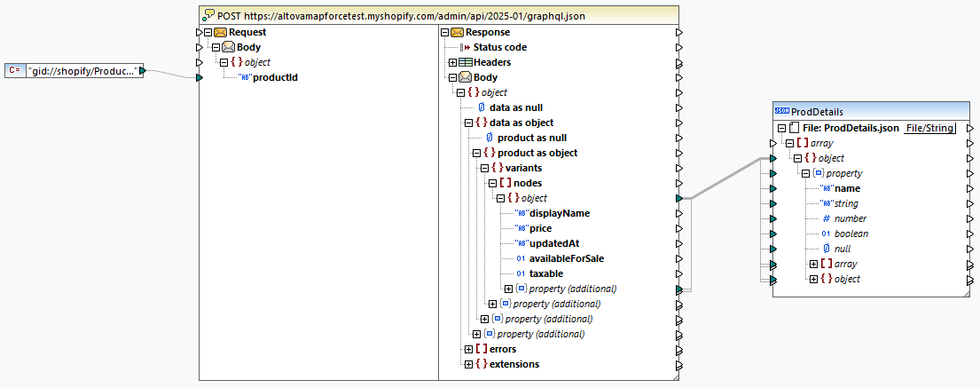Click the Response envelope icon
Screen dimensions: 980x388
pyautogui.click(x=457, y=33)
